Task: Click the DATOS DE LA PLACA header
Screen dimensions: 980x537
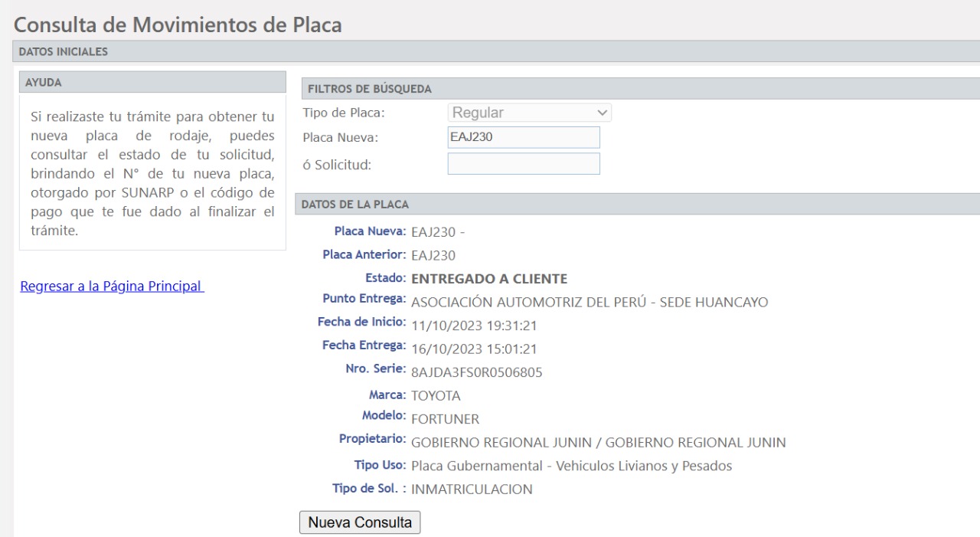Action: pyautogui.click(x=355, y=205)
